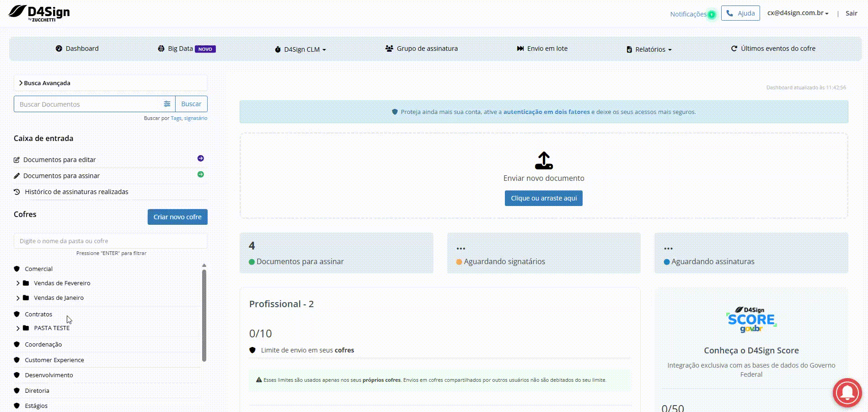Click the cofres list scrollbar

[x=204, y=315]
